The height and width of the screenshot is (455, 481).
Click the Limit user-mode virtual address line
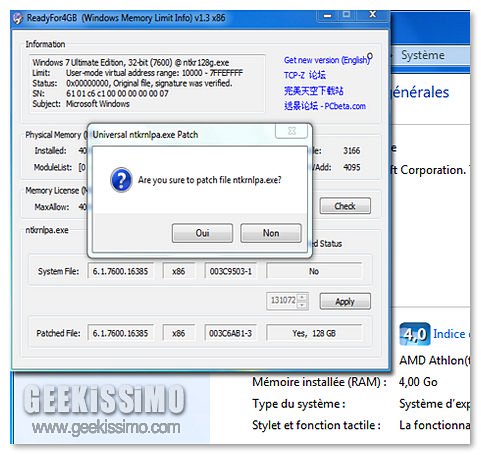tap(138, 73)
